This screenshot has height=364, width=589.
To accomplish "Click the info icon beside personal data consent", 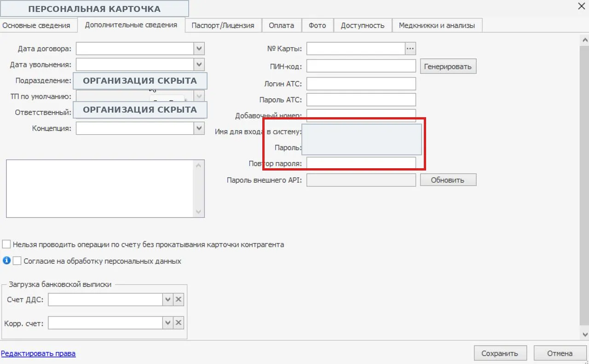I will 6,261.
